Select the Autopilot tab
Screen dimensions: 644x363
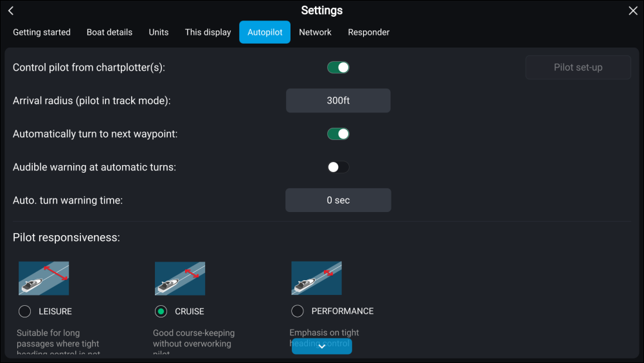point(265,32)
